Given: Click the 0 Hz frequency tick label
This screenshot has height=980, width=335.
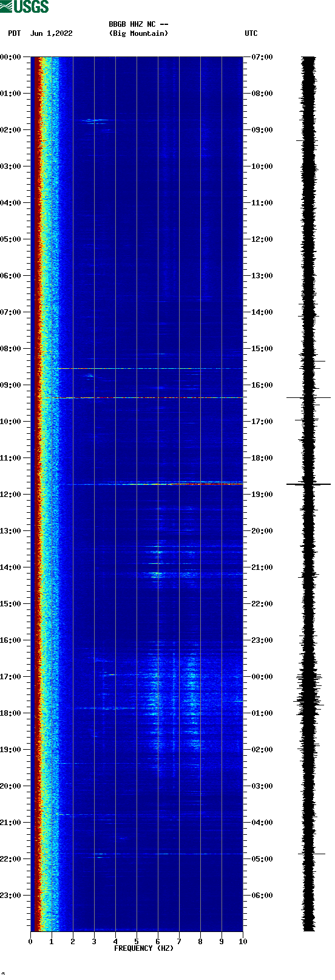Looking at the screenshot, I should 30,942.
